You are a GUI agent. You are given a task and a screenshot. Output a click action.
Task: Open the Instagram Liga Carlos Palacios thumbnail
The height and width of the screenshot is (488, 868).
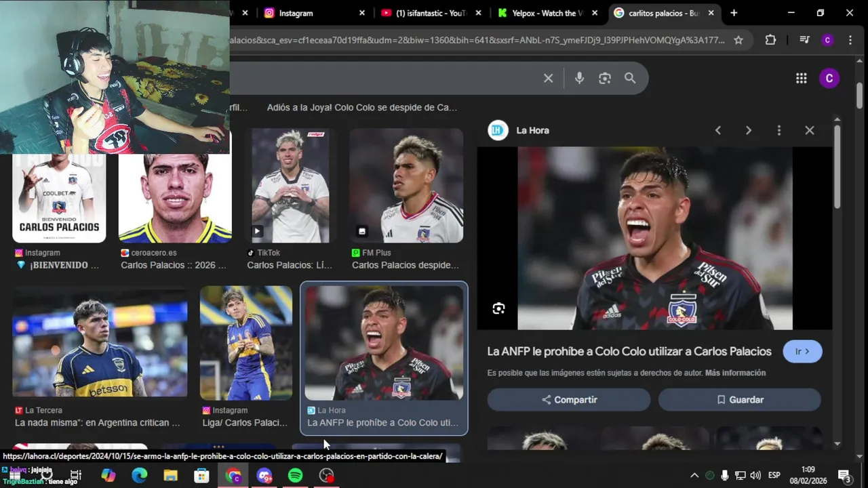pyautogui.click(x=246, y=343)
